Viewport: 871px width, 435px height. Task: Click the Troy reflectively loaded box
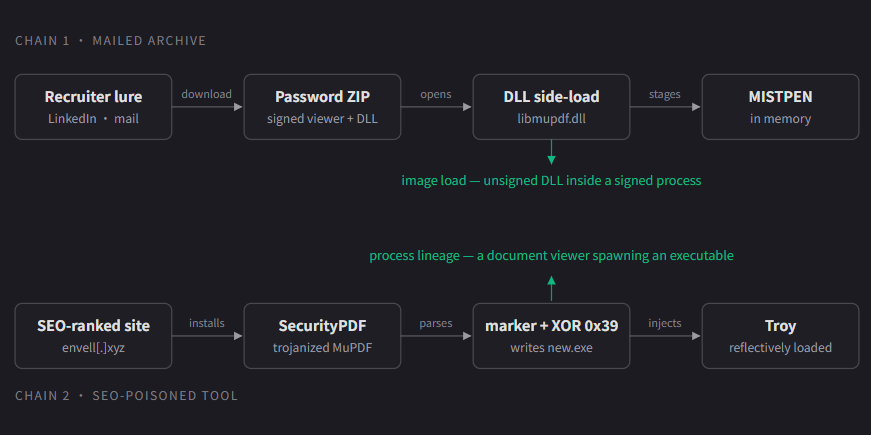click(x=780, y=336)
